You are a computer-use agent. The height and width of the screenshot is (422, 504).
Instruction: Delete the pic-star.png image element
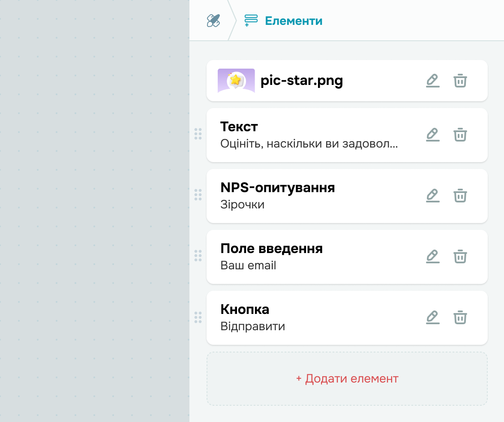(460, 81)
